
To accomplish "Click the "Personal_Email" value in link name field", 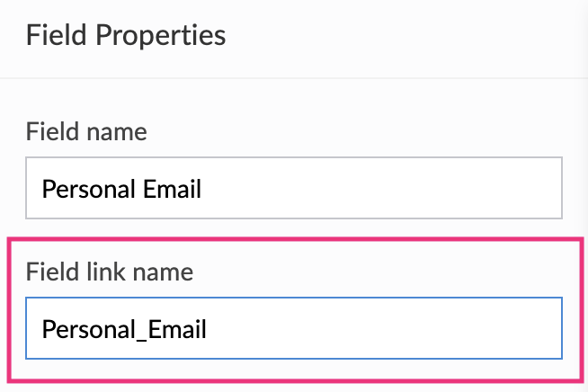I will coord(125,330).
